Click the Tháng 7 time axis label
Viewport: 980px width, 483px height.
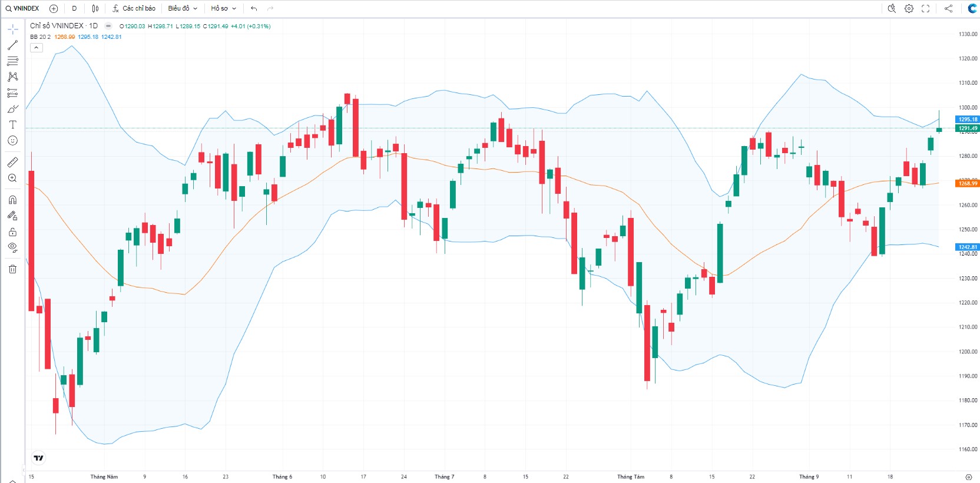444,477
